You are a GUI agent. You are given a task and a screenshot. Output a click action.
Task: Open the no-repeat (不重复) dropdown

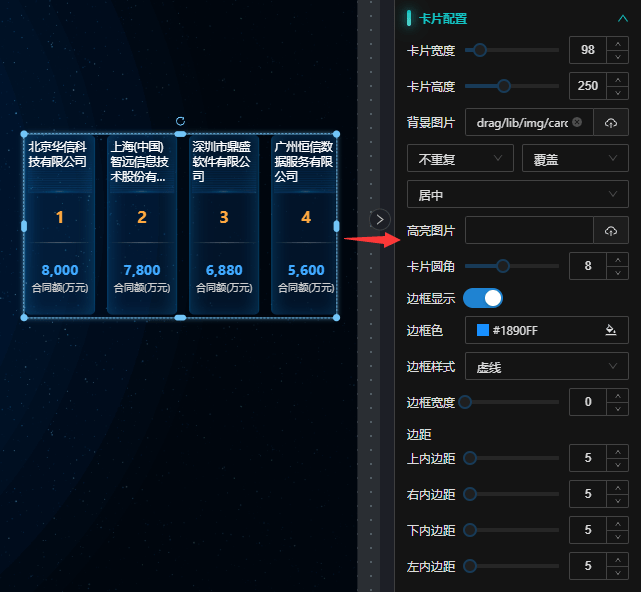tap(460, 158)
